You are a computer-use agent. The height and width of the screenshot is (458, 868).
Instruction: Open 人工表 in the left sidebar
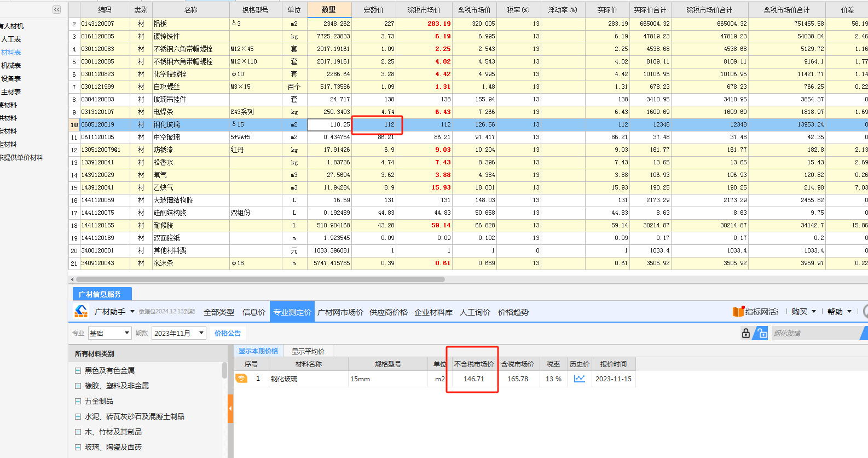coord(11,39)
